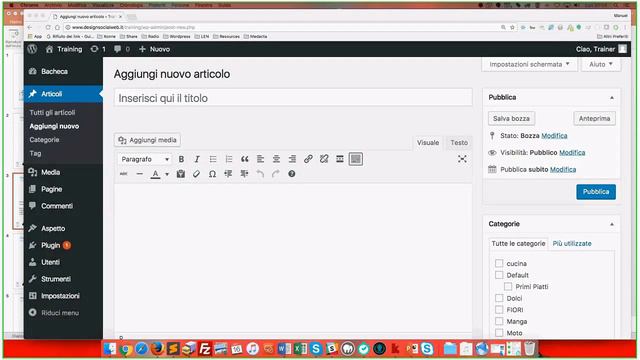This screenshot has width=640, height=360.
Task: Select the remove link tool
Action: pos(324,159)
